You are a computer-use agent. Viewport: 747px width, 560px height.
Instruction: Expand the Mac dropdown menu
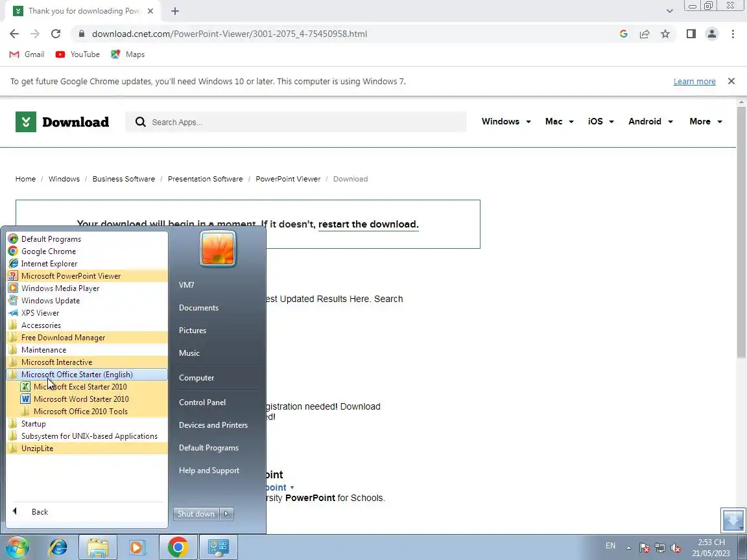560,121
